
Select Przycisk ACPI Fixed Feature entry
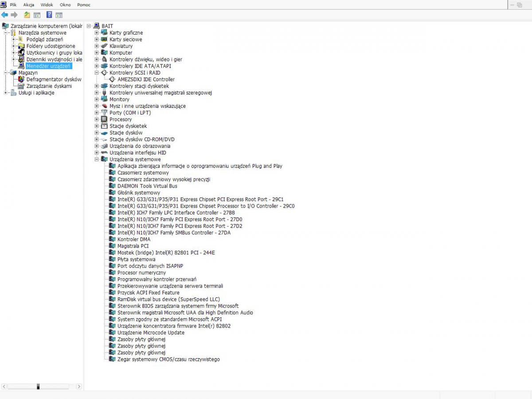coord(149,292)
